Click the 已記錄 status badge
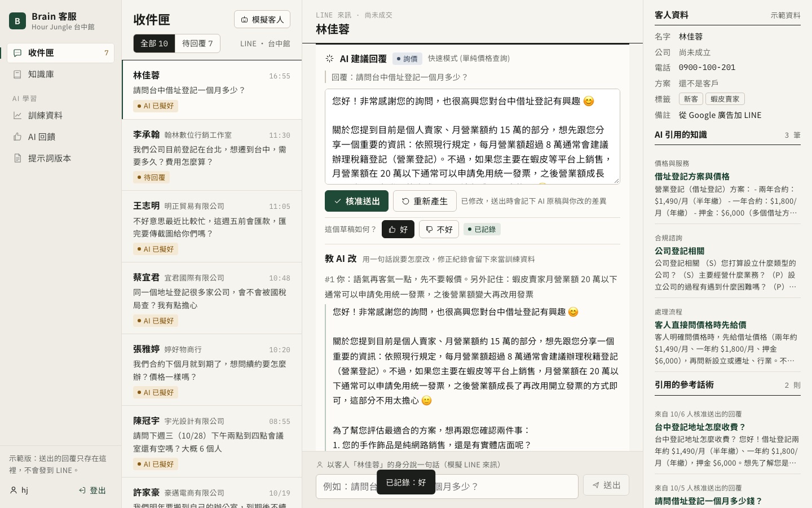812x508 pixels. coord(482,229)
